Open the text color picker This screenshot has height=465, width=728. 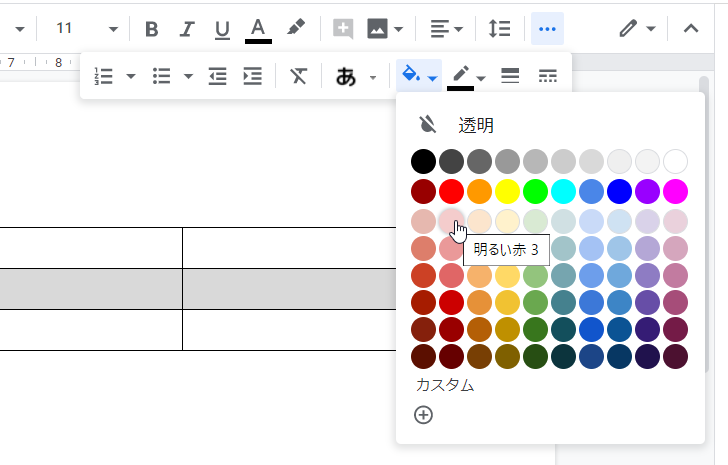pyautogui.click(x=258, y=30)
